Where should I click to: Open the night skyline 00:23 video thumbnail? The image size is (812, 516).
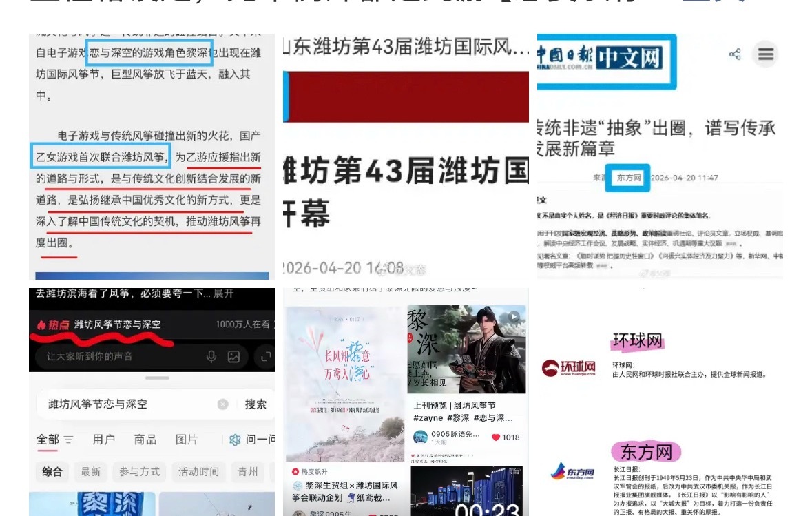tap(466, 491)
